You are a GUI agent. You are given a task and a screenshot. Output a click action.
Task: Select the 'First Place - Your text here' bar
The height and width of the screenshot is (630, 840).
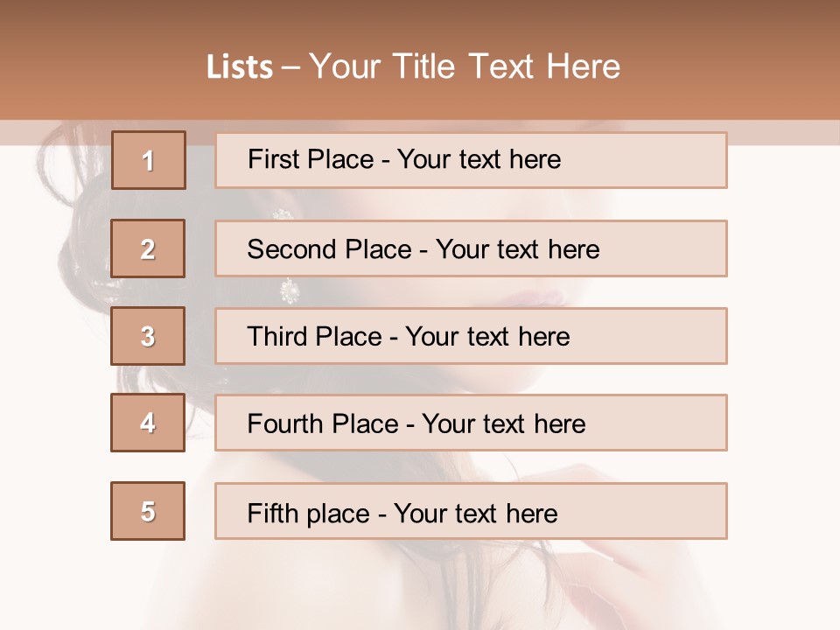coord(471,160)
